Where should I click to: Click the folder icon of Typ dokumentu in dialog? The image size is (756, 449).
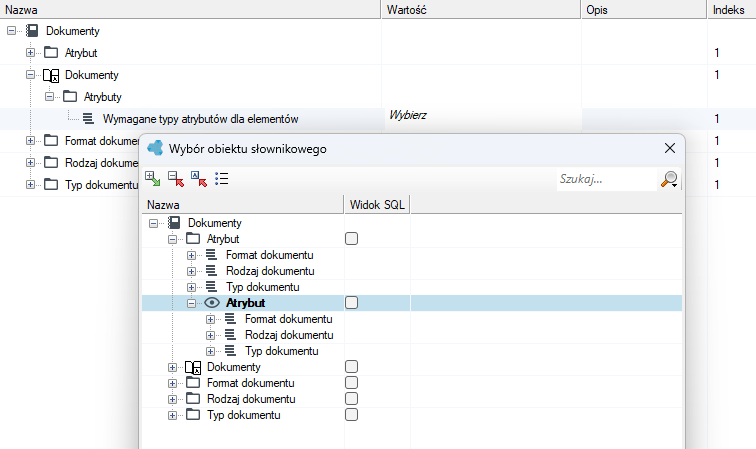pos(193,415)
